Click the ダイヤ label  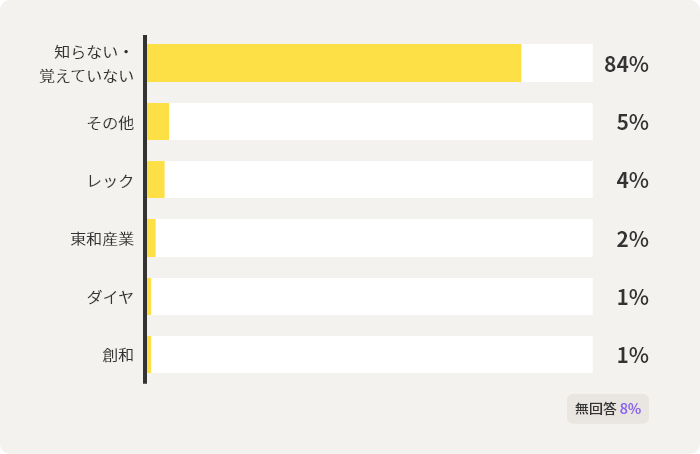click(x=110, y=297)
